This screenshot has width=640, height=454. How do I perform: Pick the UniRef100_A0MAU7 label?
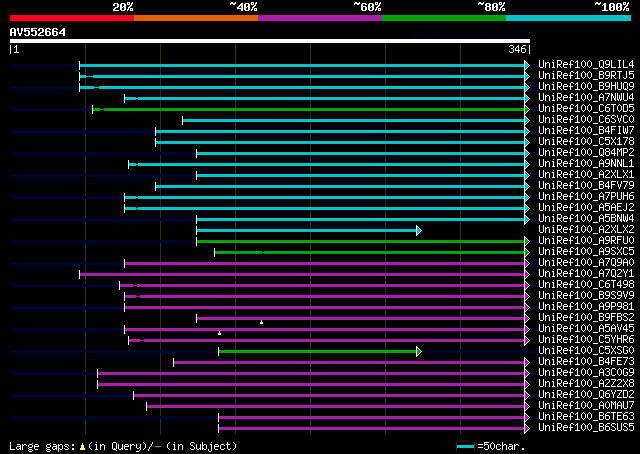coord(586,406)
